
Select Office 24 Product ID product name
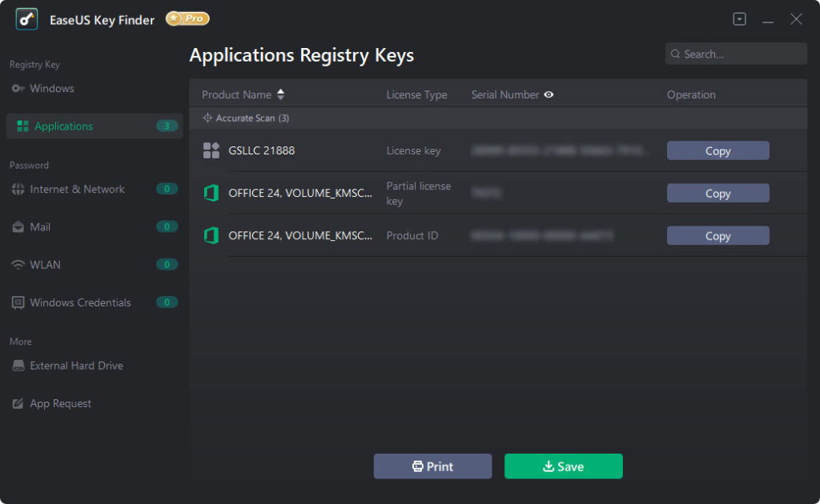(300, 235)
